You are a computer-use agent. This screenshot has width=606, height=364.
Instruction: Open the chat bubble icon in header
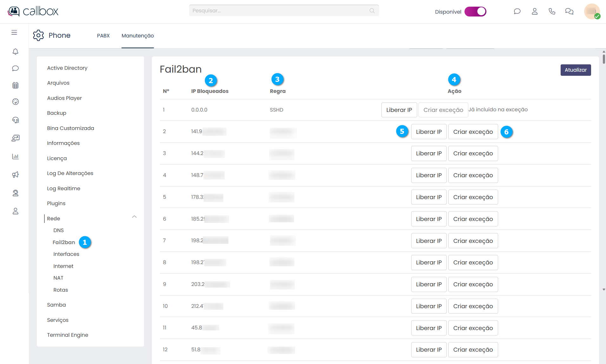pos(517,11)
